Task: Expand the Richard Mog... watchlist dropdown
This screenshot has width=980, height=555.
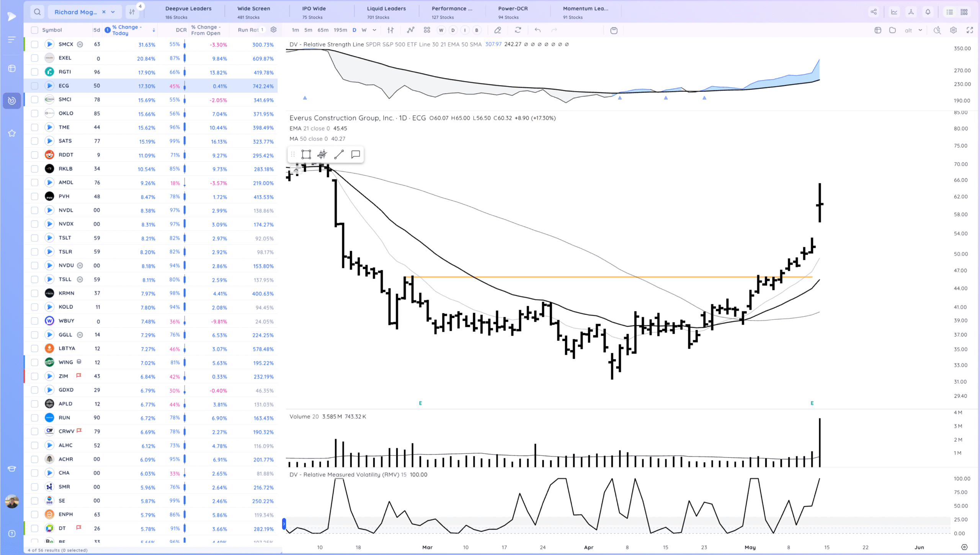Action: point(113,12)
